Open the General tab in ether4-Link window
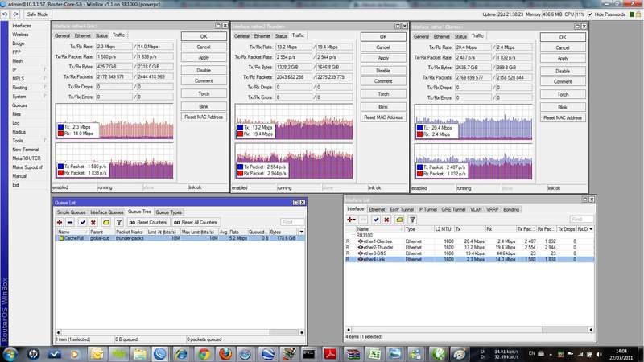Viewport: 644px width, 362px height. click(x=63, y=35)
